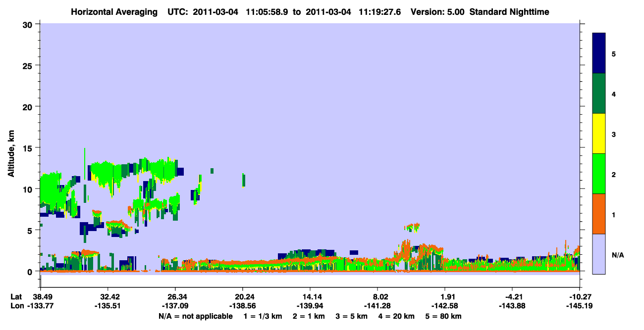Click legend text '5 = 80 km'
The image size is (644, 330).
tap(443, 316)
